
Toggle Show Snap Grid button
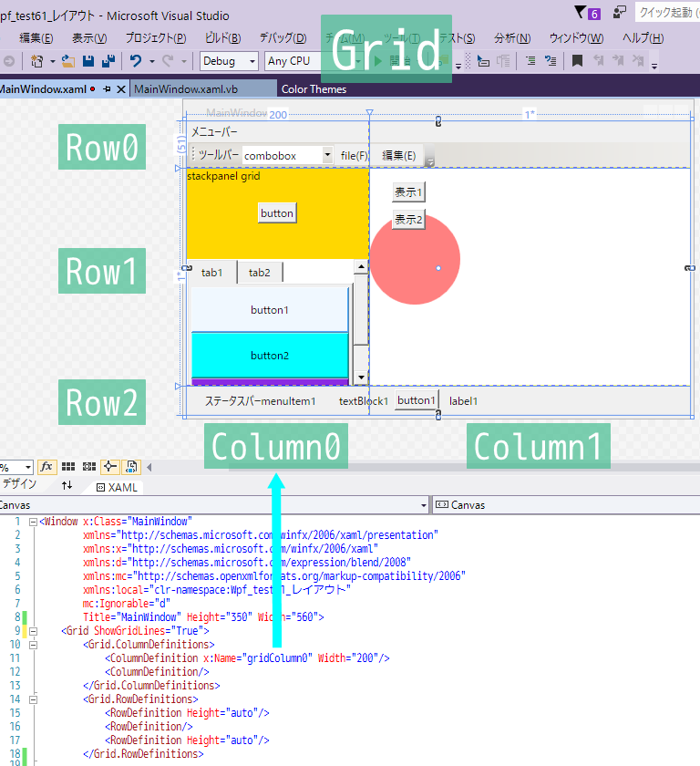[68, 467]
